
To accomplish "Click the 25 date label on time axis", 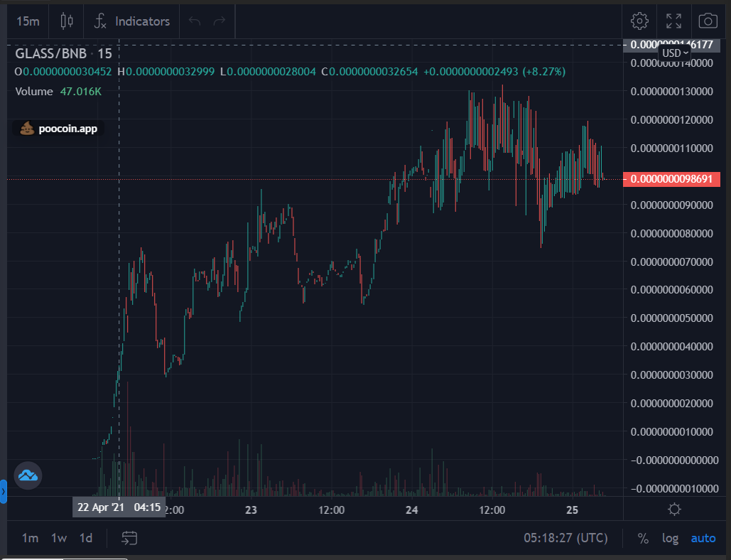I will tap(572, 510).
